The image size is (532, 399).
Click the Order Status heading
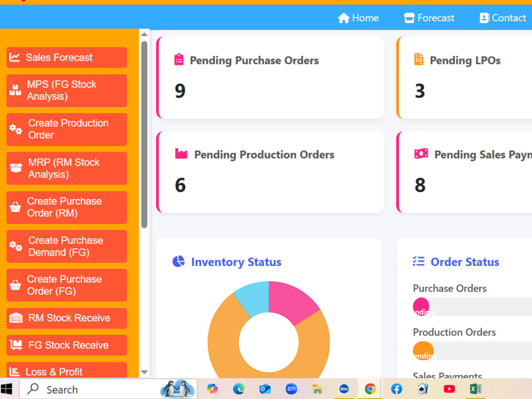pyautogui.click(x=464, y=262)
